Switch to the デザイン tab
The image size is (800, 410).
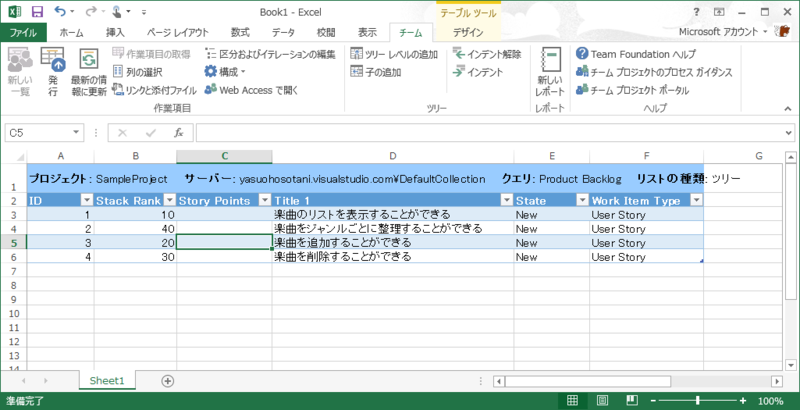tap(468, 33)
